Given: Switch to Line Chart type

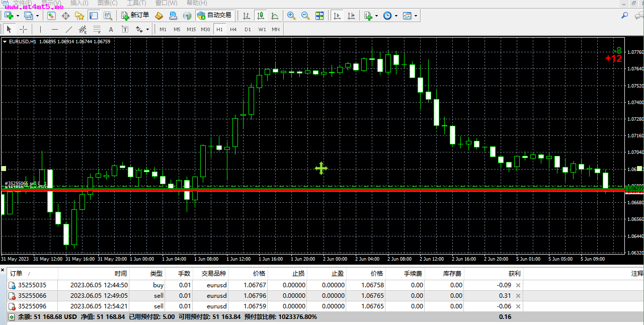Looking at the screenshot, I should point(275,16).
